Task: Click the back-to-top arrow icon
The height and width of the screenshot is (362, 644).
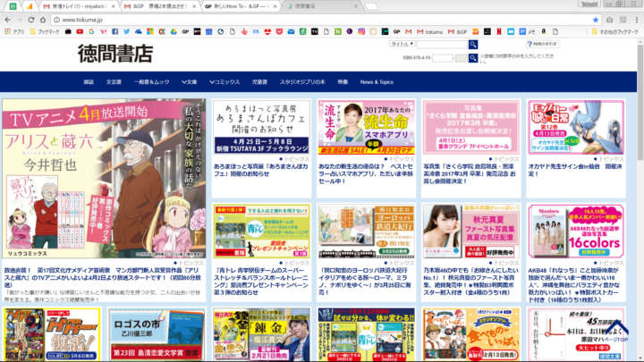Action: coord(616,328)
